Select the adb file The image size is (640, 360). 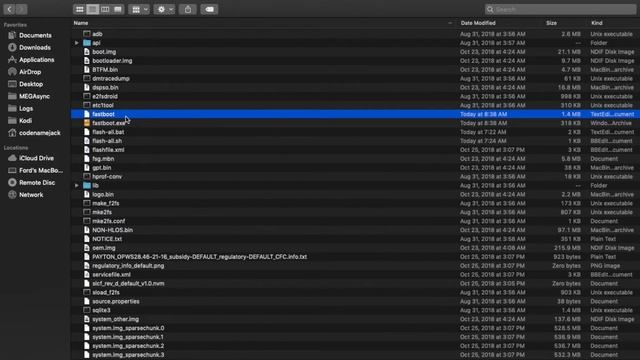point(97,34)
